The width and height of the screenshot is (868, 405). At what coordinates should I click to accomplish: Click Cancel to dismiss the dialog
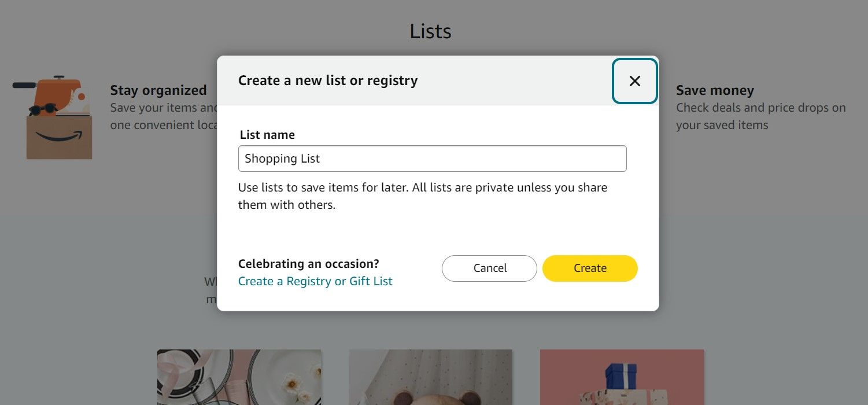489,268
